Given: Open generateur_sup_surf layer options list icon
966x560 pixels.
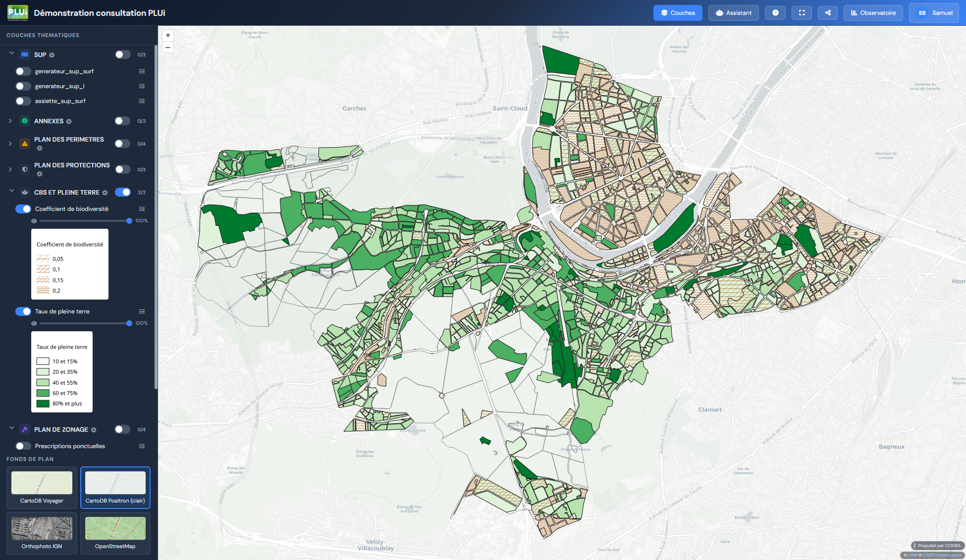Looking at the screenshot, I should (142, 71).
